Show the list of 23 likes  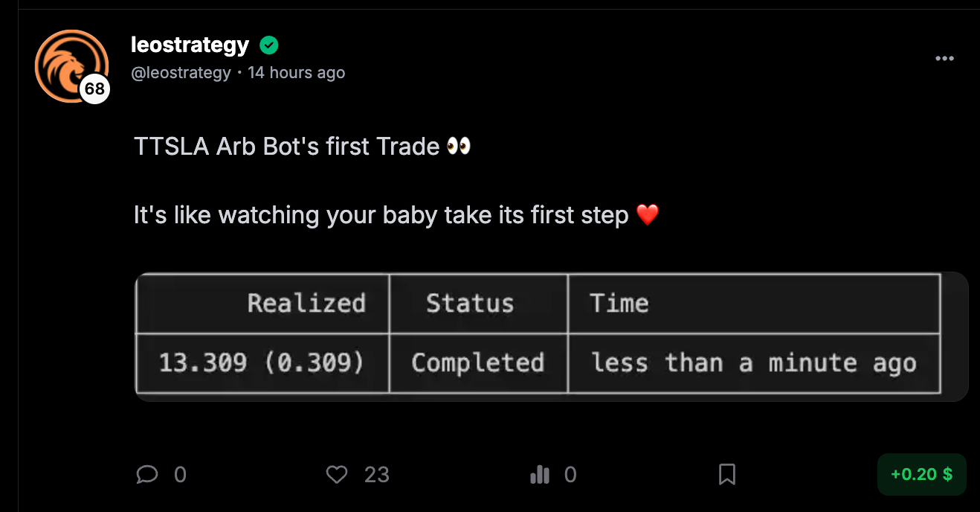click(x=377, y=475)
